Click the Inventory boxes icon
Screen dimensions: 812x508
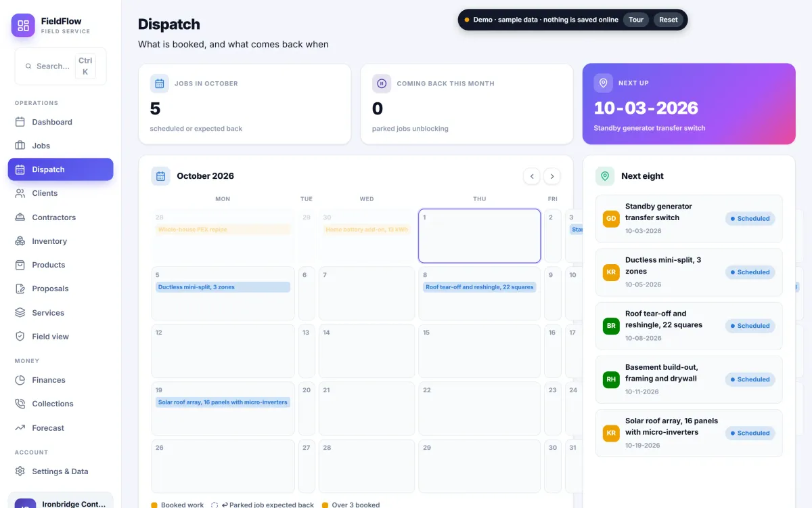(x=20, y=241)
